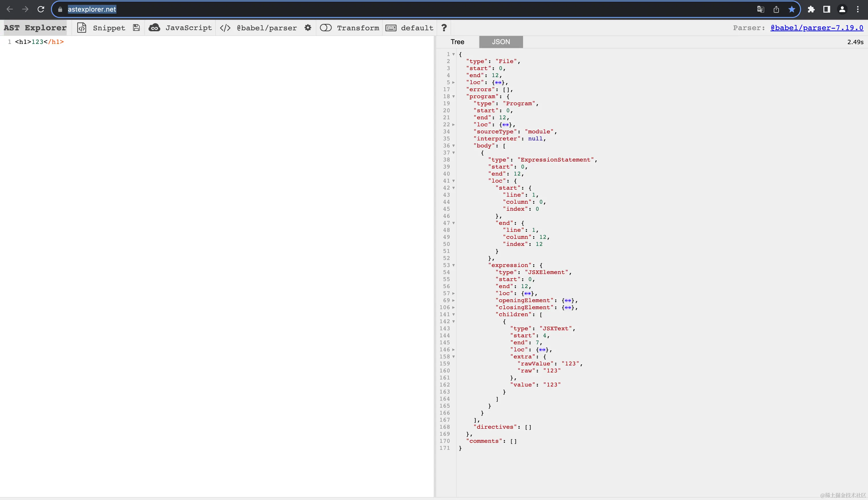The width and height of the screenshot is (868, 500).
Task: Switch to the Tree tab
Action: tap(457, 42)
